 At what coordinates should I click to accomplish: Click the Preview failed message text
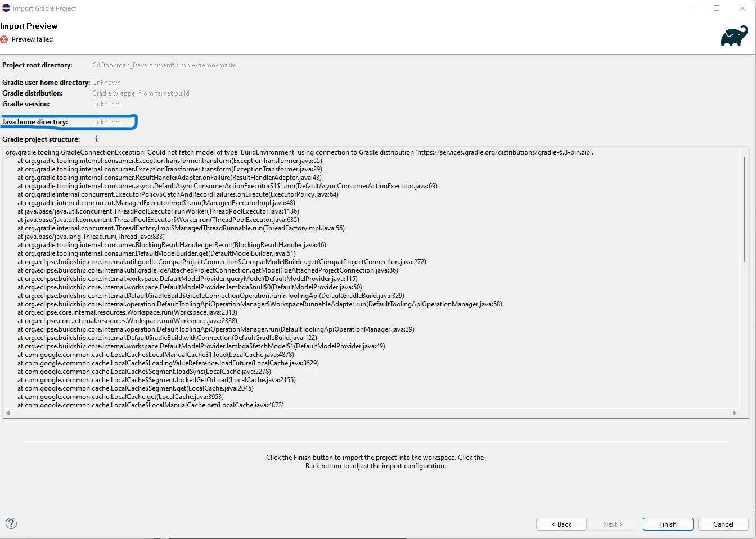pyautogui.click(x=32, y=39)
